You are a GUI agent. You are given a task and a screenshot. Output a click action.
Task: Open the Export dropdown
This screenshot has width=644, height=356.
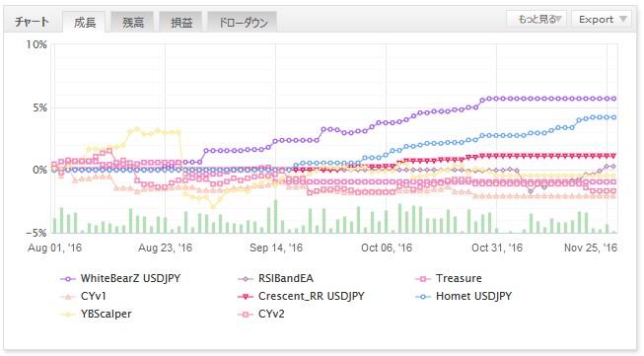[x=602, y=20]
